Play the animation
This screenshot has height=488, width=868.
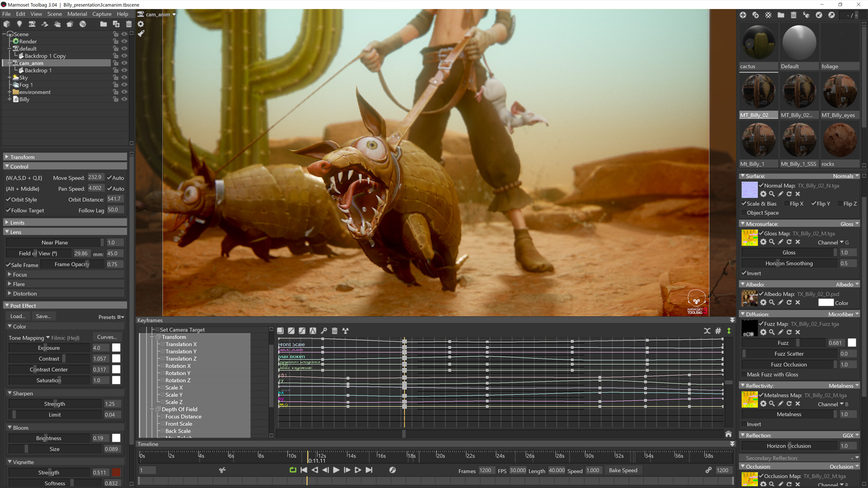336,470
